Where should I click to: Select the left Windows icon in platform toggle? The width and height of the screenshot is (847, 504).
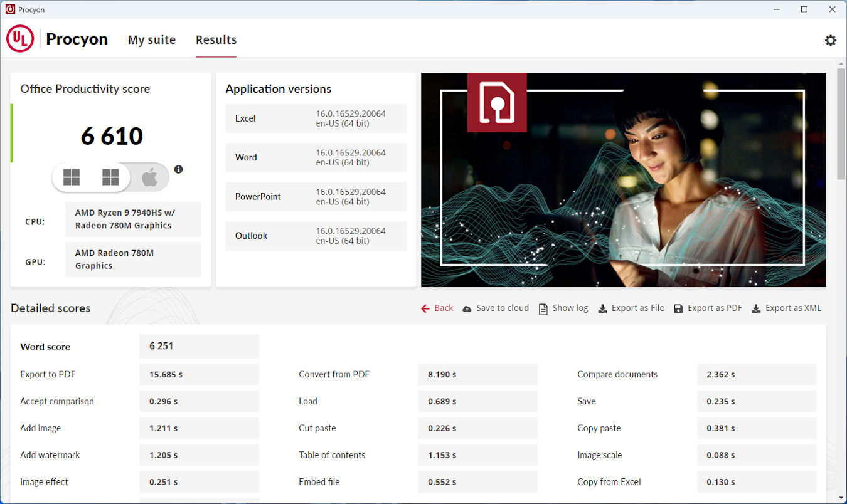[72, 178]
